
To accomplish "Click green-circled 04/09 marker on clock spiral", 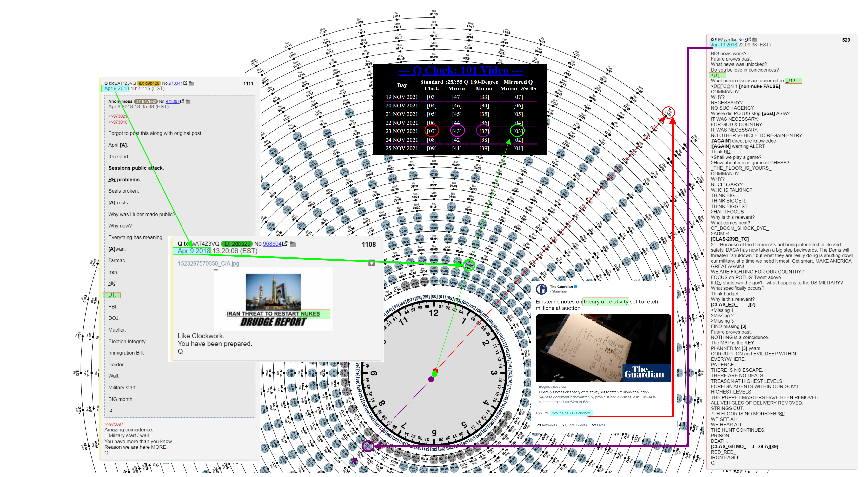I will pyautogui.click(x=469, y=265).
